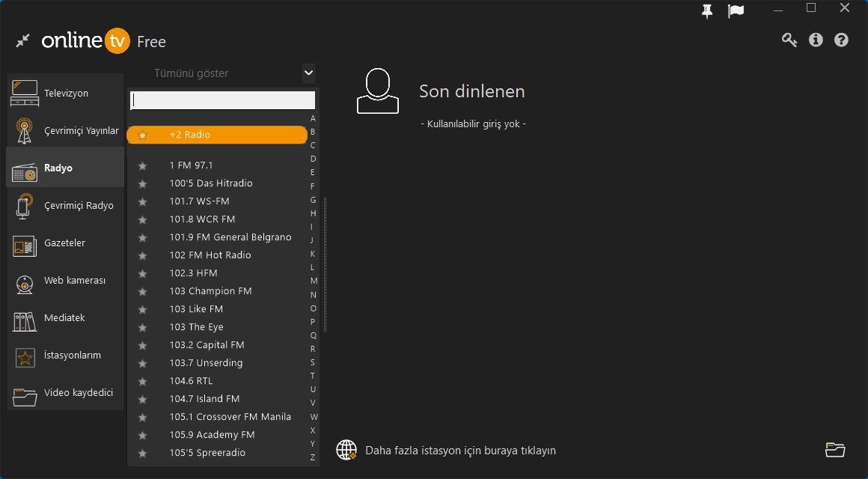Toggle favorite star for 105.9 Academy FM

(143, 436)
